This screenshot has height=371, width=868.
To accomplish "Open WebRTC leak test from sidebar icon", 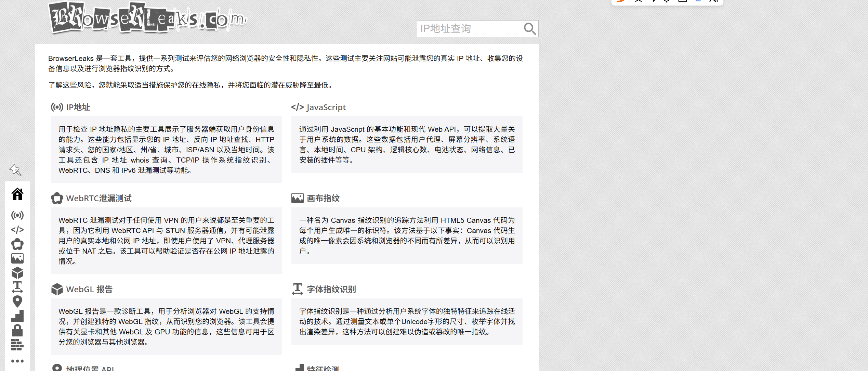I will click(17, 244).
